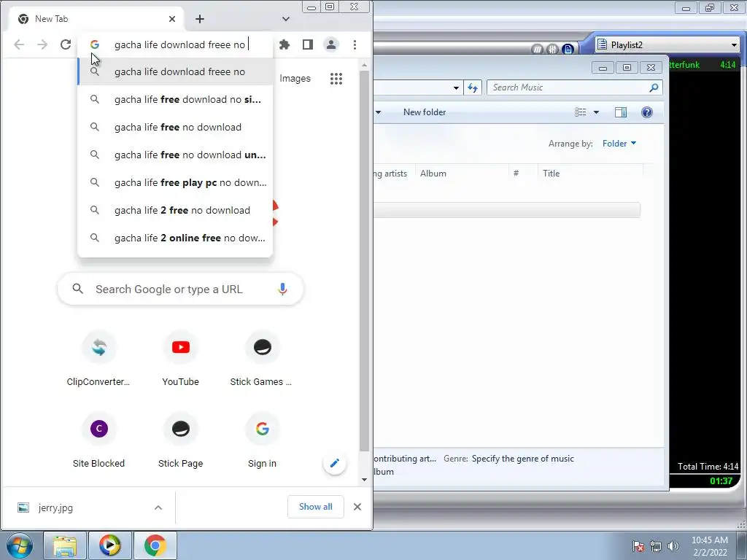Open the Images link on Google page
747x560 pixels.
pos(295,79)
